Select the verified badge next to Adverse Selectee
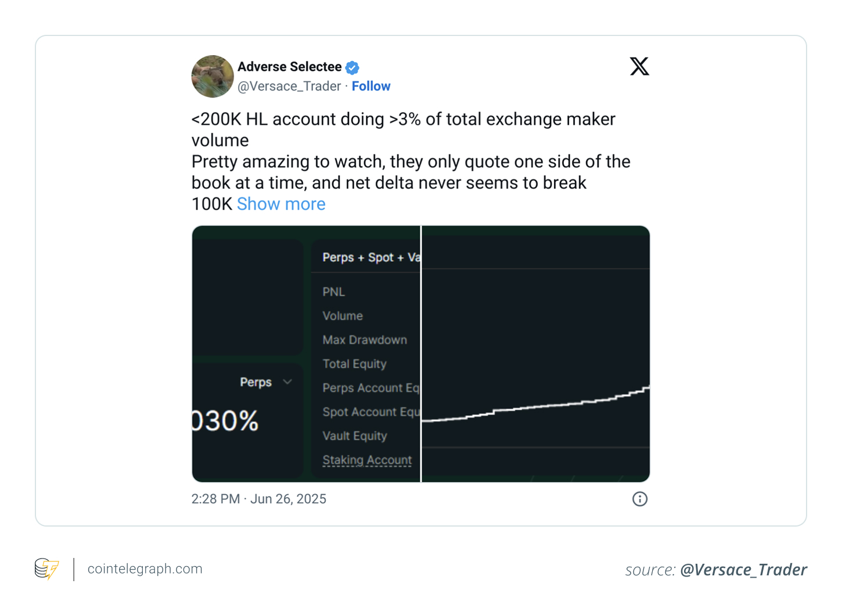 (352, 67)
